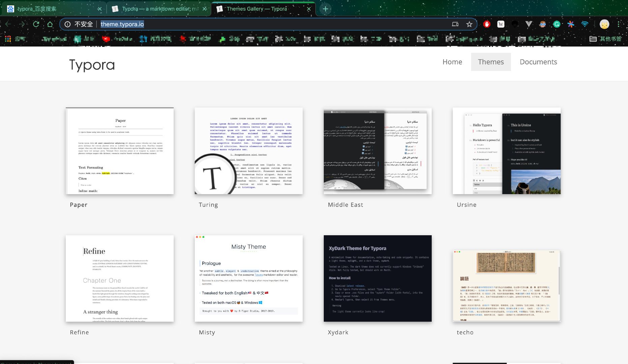Switch to the Typora markdown editor tab
The image size is (628, 364).
(159, 9)
